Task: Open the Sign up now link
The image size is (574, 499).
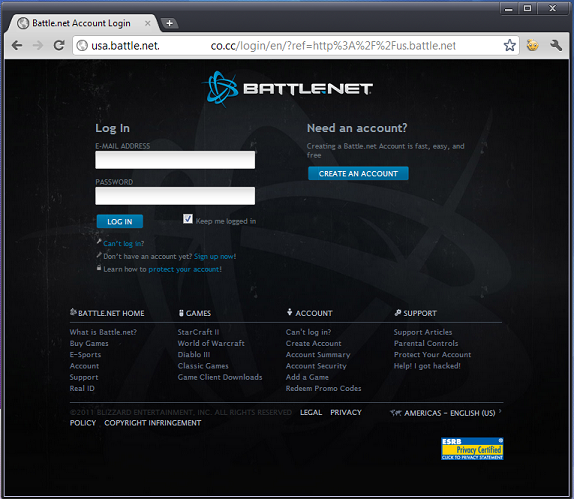Action: tap(215, 256)
